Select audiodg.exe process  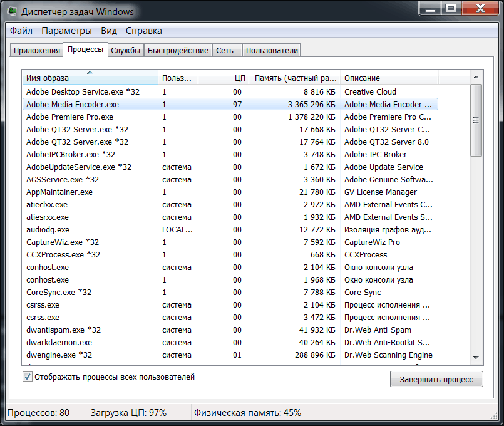tap(230, 229)
